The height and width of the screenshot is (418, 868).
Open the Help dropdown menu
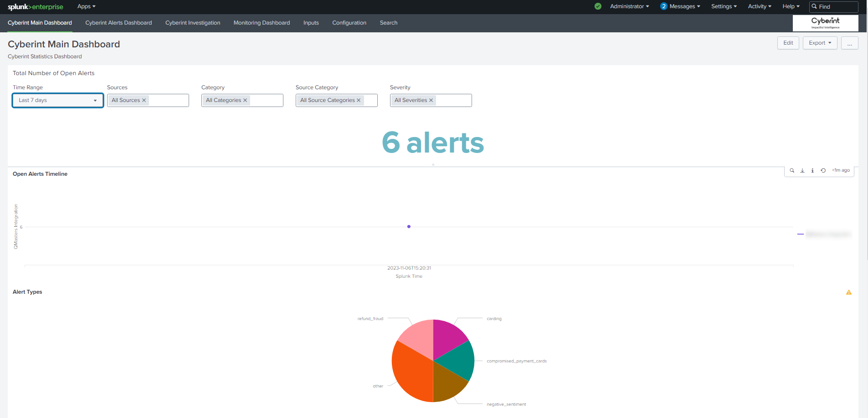pyautogui.click(x=791, y=6)
